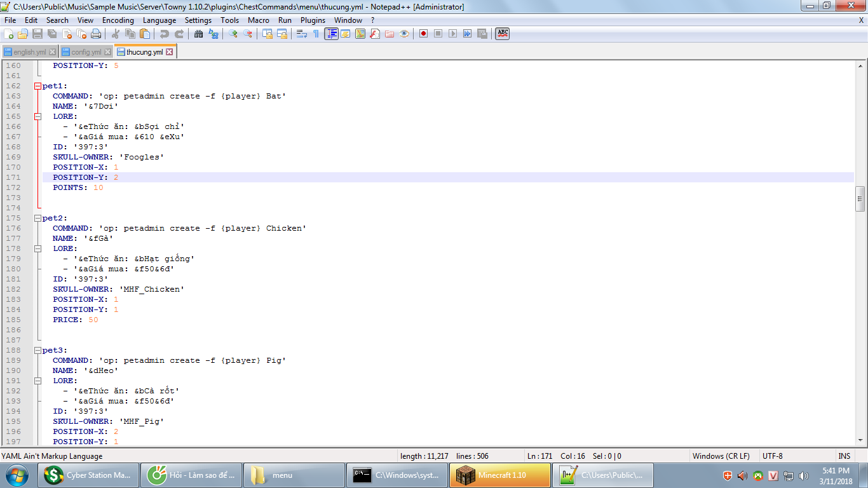Save the file with the Save icon

[37, 34]
